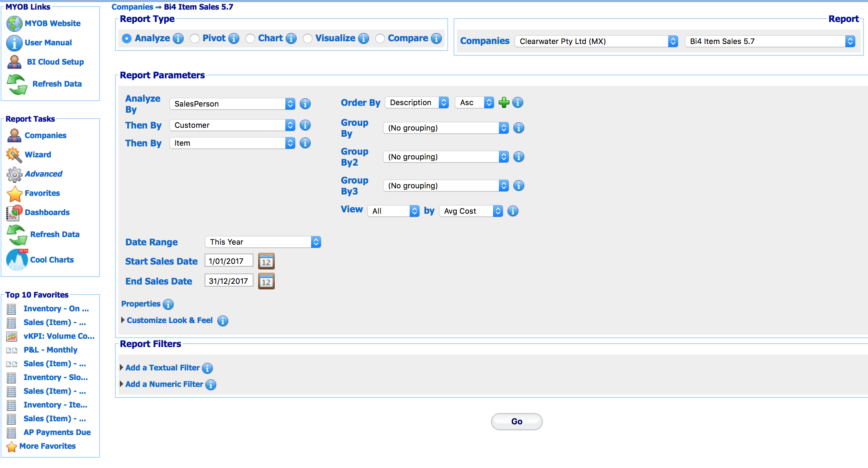Select the Chart report type radio

[250, 38]
